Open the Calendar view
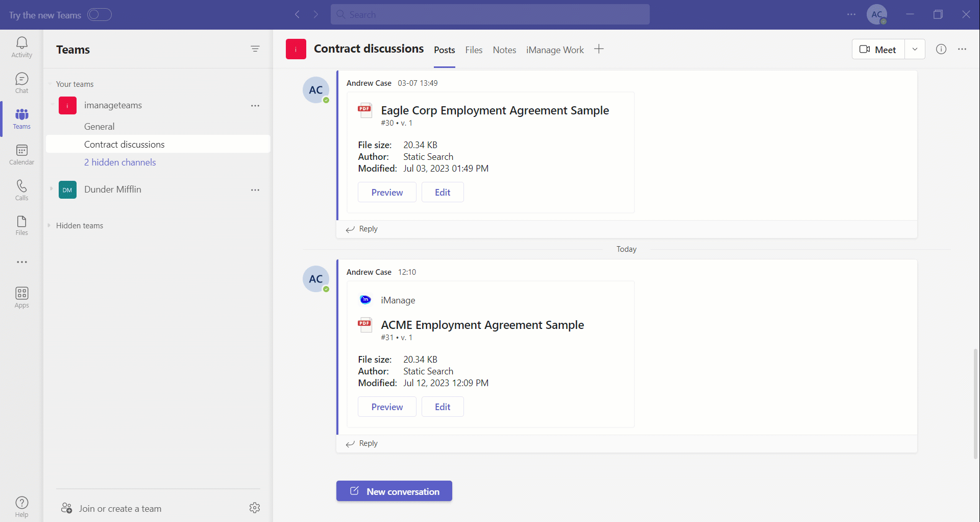Screen dimensions: 980x522 point(21,154)
